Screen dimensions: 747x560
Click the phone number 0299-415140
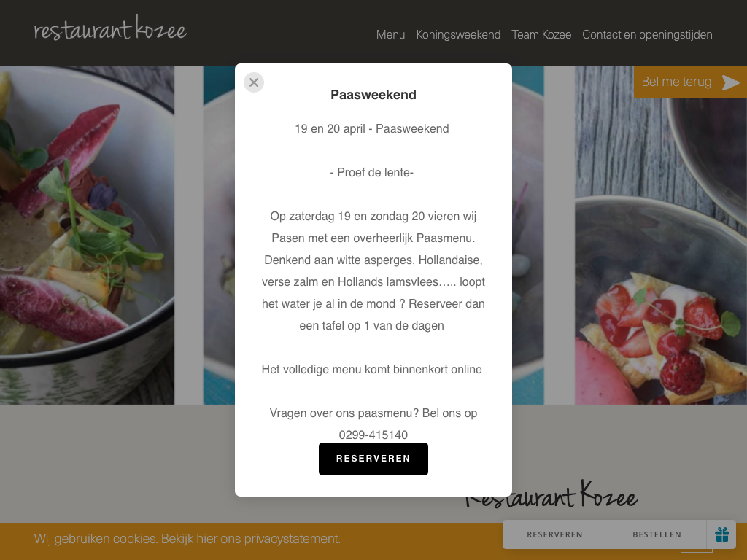click(x=373, y=435)
